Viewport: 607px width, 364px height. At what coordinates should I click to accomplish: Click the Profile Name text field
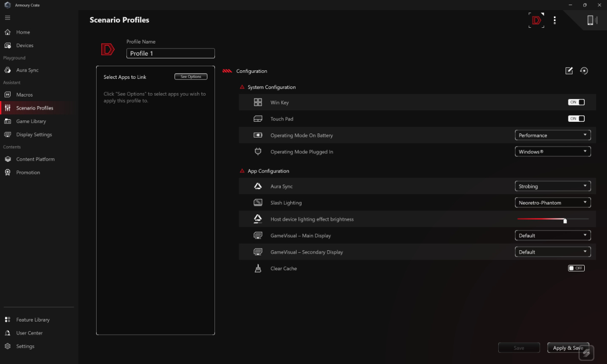pos(170,54)
